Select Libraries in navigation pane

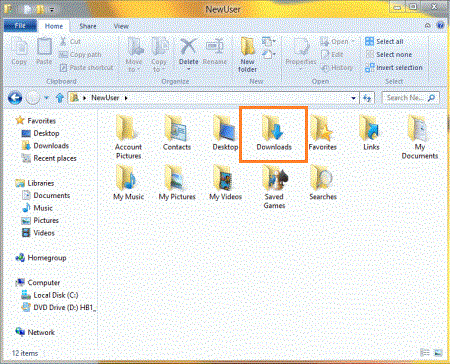[34, 183]
